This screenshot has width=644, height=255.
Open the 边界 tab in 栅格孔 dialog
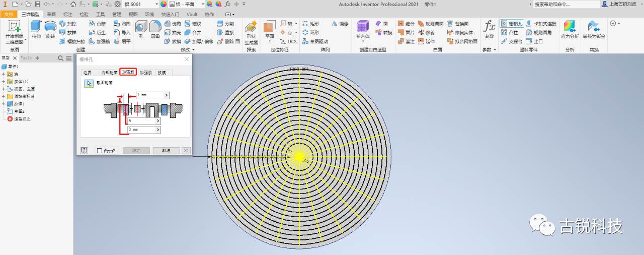pyautogui.click(x=88, y=73)
